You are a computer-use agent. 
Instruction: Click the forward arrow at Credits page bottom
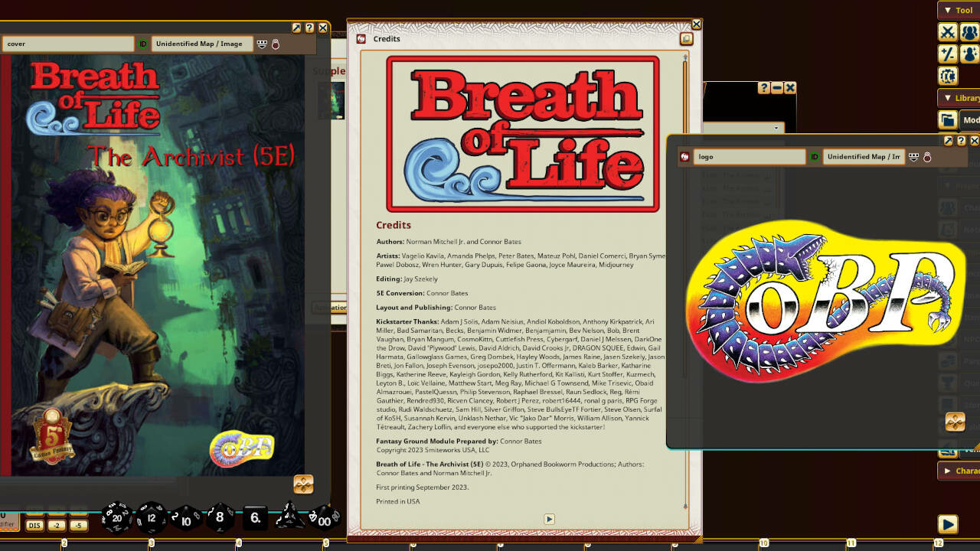(550, 519)
